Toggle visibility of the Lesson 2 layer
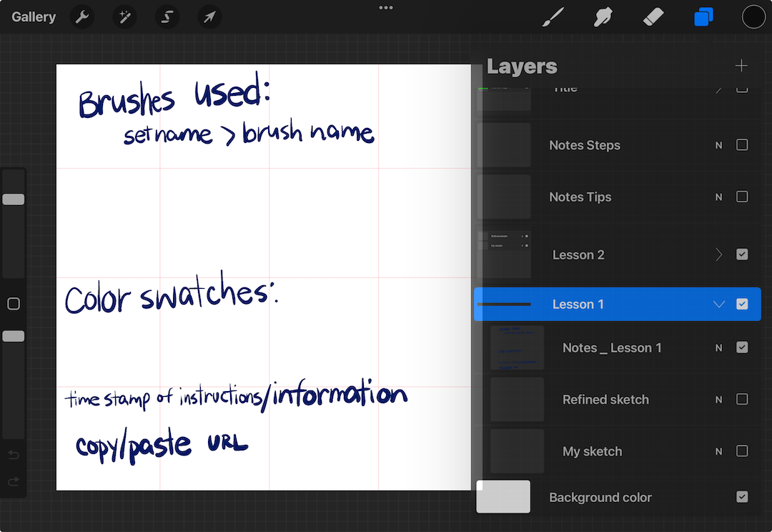 pos(742,254)
